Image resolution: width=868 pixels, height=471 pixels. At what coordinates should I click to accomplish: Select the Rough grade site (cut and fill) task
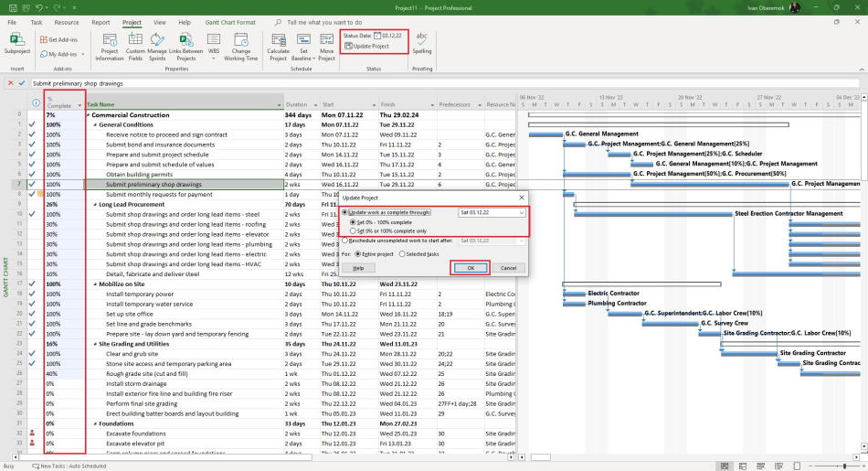(147, 373)
